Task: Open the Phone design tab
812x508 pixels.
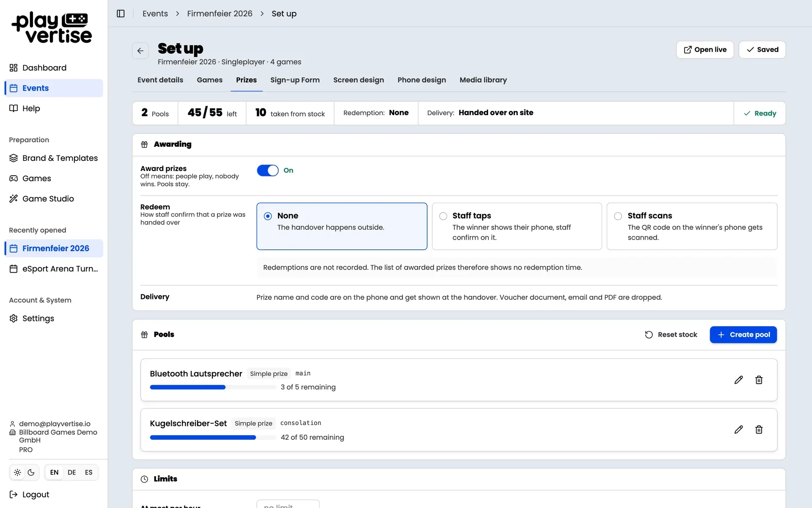Action: pyautogui.click(x=422, y=80)
